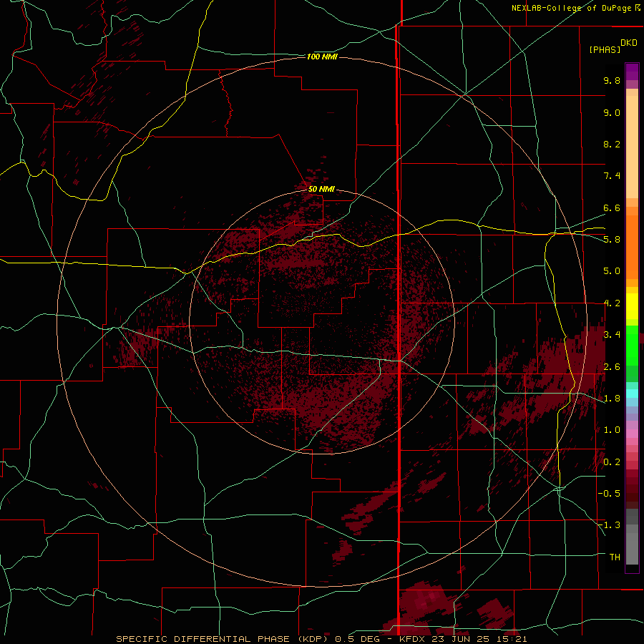Click the 15:21 timestamp in the caption

tap(513, 639)
